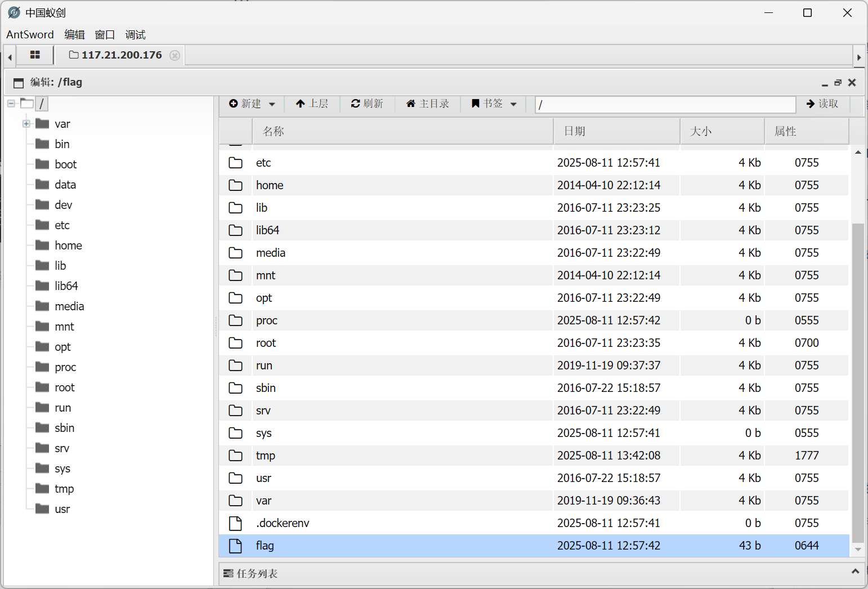Select data folder in the tree

coord(65,185)
